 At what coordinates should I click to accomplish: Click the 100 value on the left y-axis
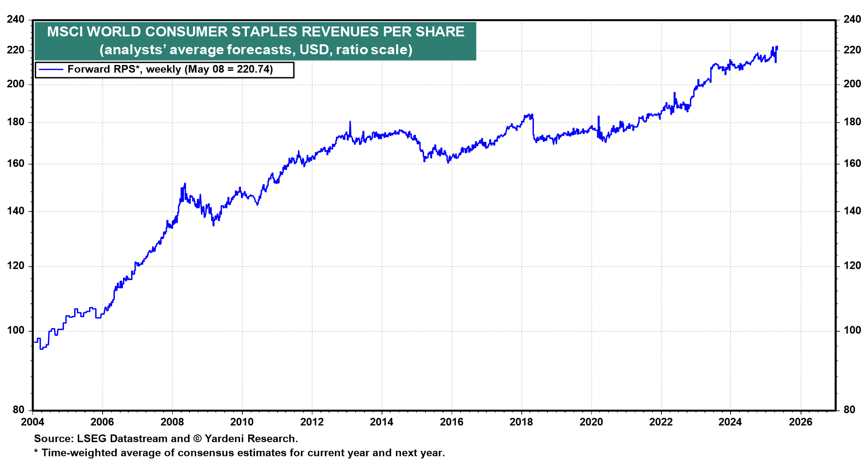16,330
